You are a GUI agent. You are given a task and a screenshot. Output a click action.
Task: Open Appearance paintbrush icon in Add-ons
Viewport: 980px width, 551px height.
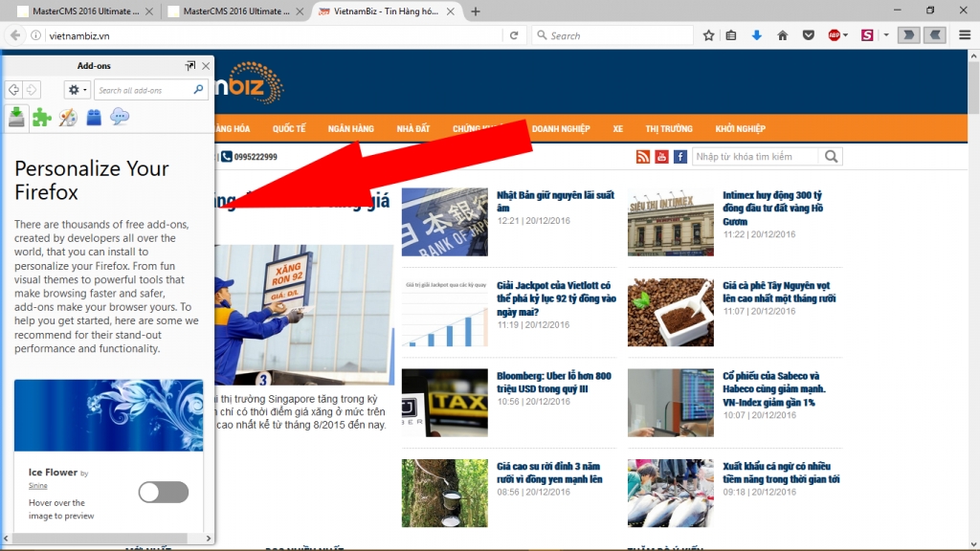coord(68,117)
